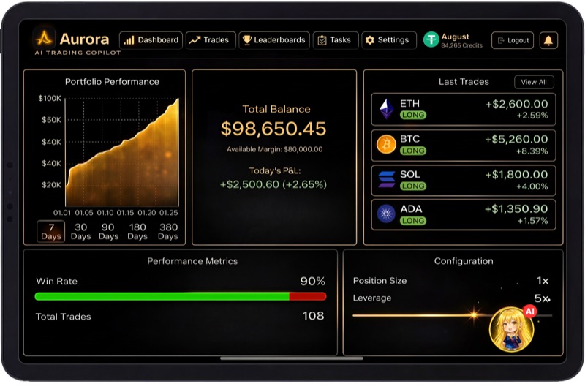Click the Bitcoin coin icon
Image resolution: width=585 pixels, height=392 pixels.
pyautogui.click(x=386, y=144)
